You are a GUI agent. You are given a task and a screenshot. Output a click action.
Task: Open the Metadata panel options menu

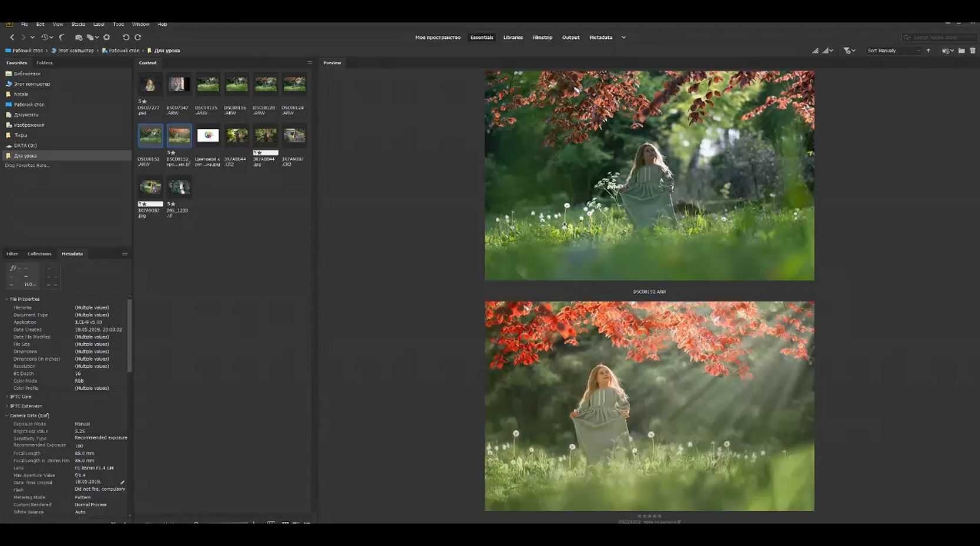125,254
